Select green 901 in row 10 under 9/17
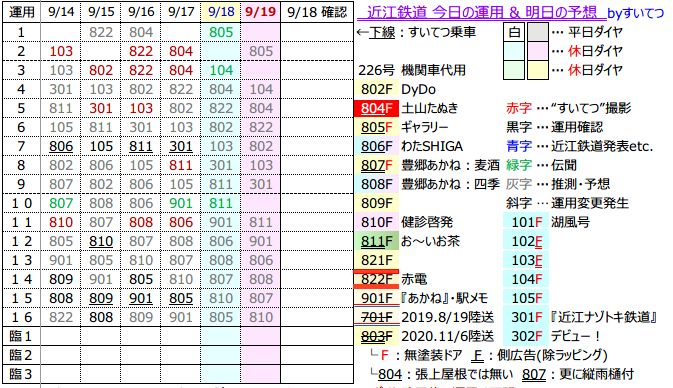The height and width of the screenshot is (388, 673). pyautogui.click(x=181, y=203)
